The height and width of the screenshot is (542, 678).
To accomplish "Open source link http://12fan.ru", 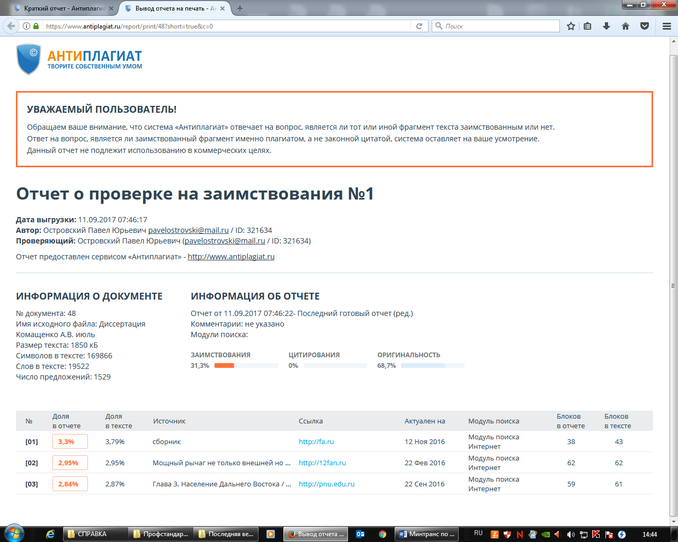I will 322,463.
